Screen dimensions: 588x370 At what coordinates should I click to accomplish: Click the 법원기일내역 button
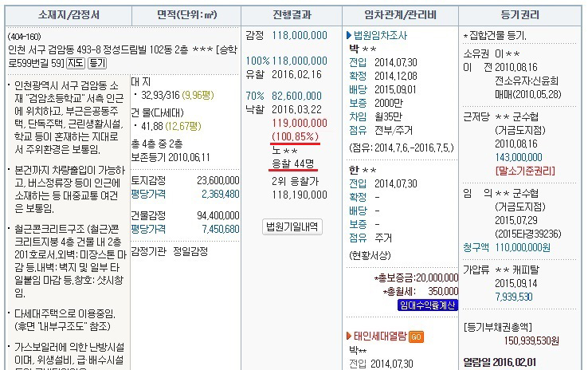coord(292,226)
